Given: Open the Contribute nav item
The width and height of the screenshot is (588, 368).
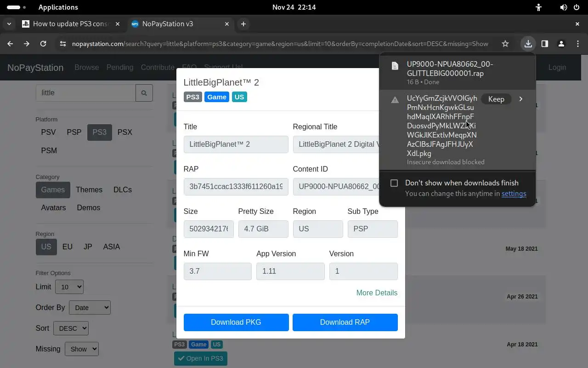Looking at the screenshot, I should click(x=158, y=68).
